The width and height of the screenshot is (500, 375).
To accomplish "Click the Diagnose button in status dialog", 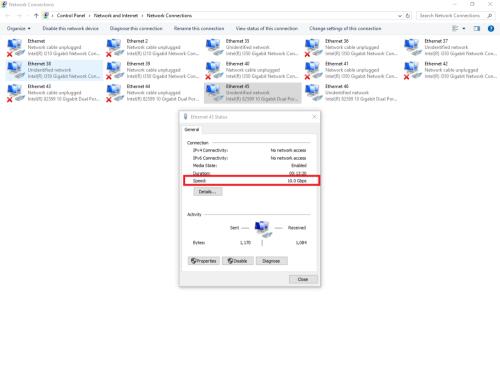I will pos(271,261).
